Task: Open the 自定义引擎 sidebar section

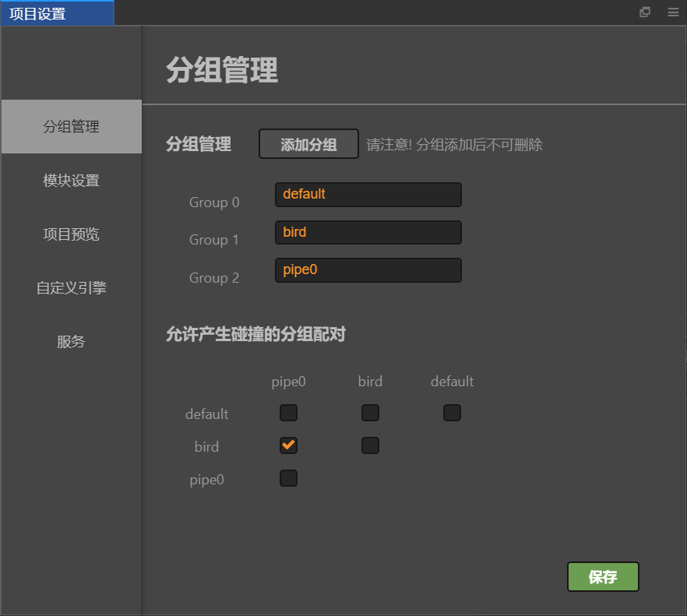Action: coord(72,288)
